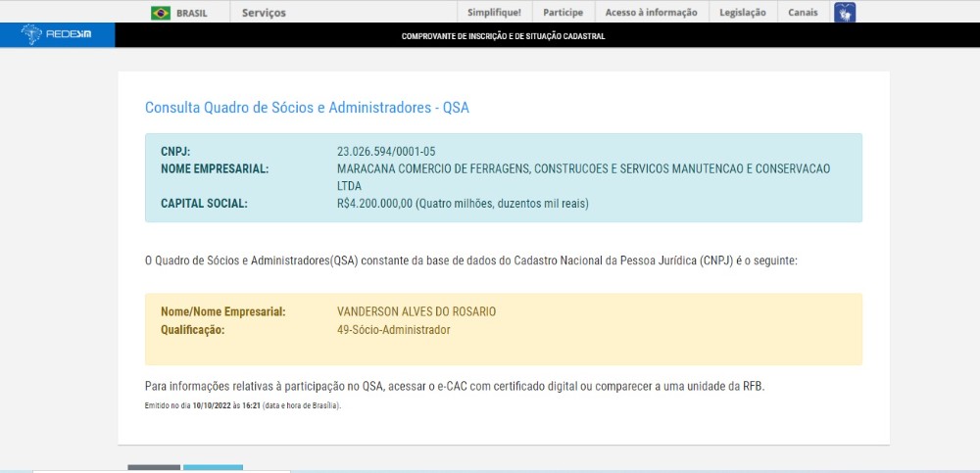Viewport: 980px width, 473px height.
Task: Click the CNPJ number 23.026.594/0001-05
Action: (385, 152)
